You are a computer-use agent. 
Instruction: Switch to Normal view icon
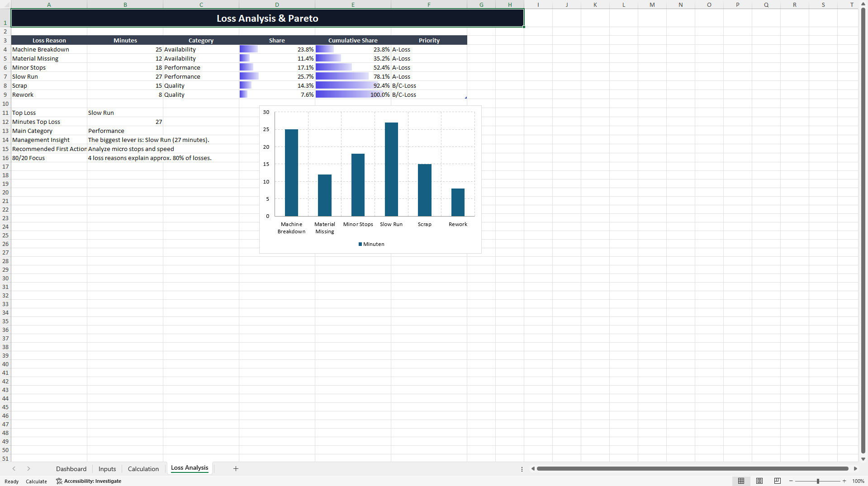[x=741, y=481]
